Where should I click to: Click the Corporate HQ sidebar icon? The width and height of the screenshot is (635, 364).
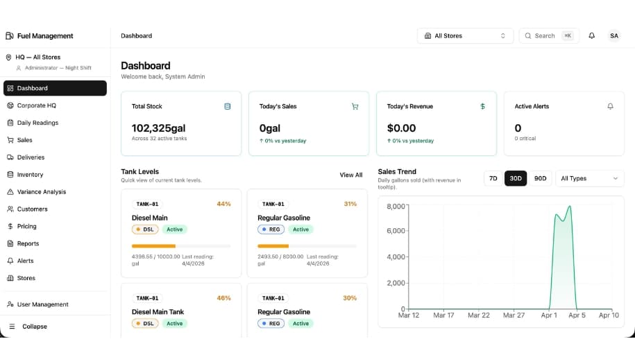click(10, 105)
